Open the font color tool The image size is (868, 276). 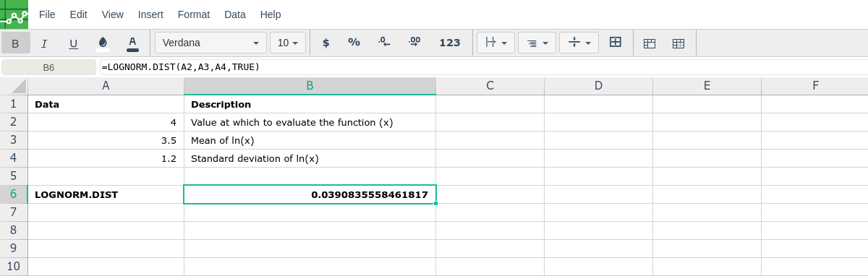click(132, 43)
